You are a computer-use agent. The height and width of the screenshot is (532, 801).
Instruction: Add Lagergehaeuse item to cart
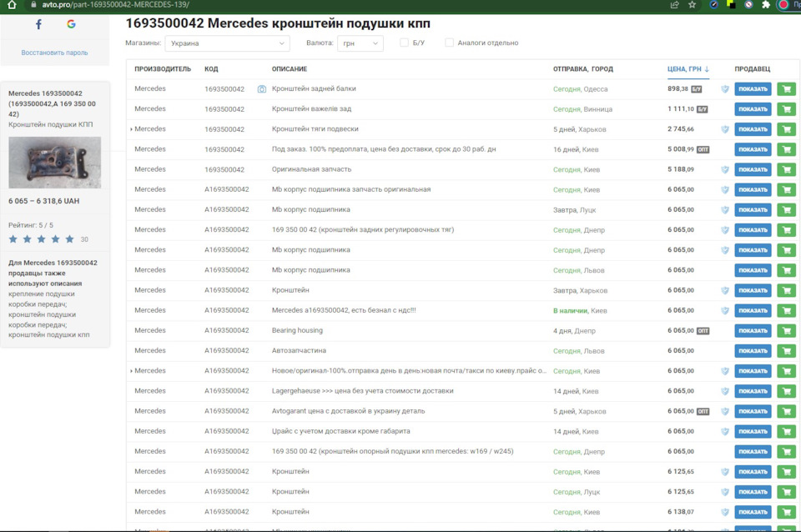(786, 391)
